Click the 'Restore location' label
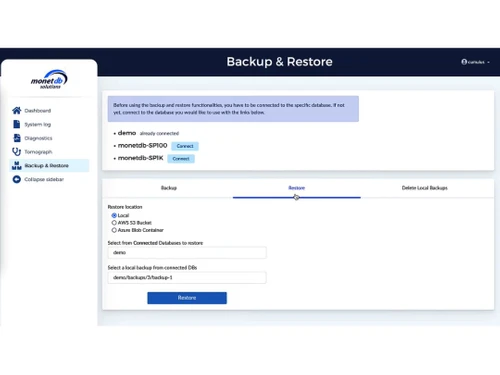 click(125, 207)
